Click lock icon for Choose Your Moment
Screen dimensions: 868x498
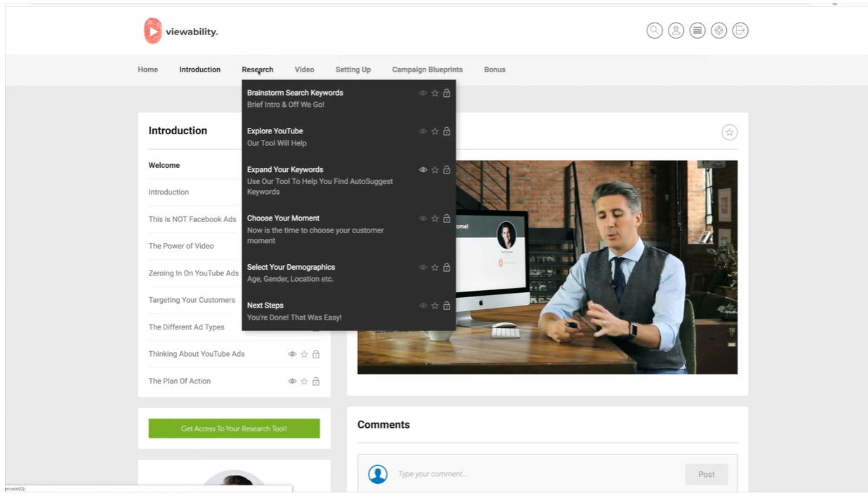(x=447, y=218)
